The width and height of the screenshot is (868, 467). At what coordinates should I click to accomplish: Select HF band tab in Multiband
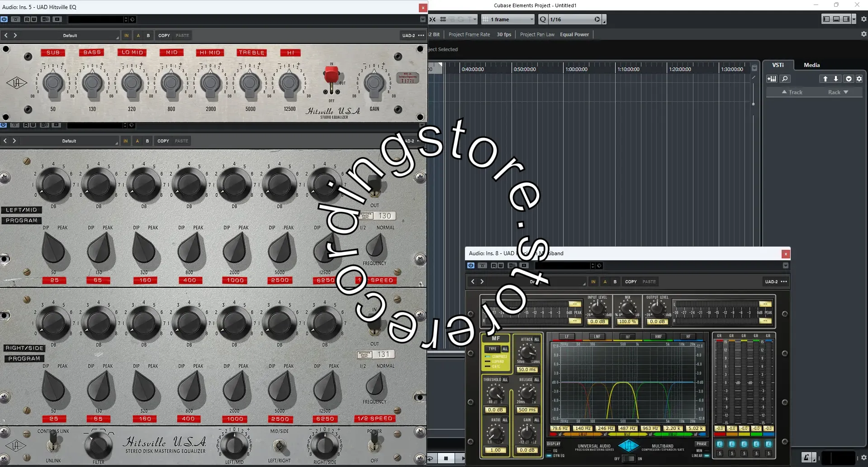click(688, 337)
